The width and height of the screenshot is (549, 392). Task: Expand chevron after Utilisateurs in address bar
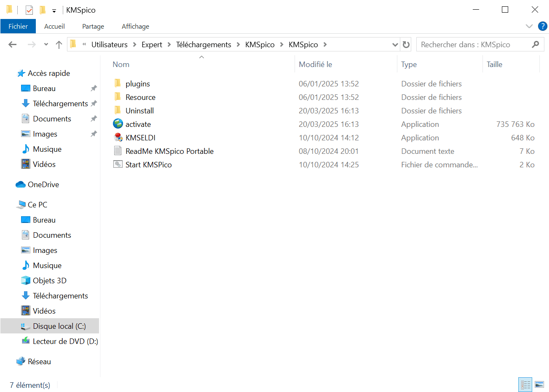135,45
